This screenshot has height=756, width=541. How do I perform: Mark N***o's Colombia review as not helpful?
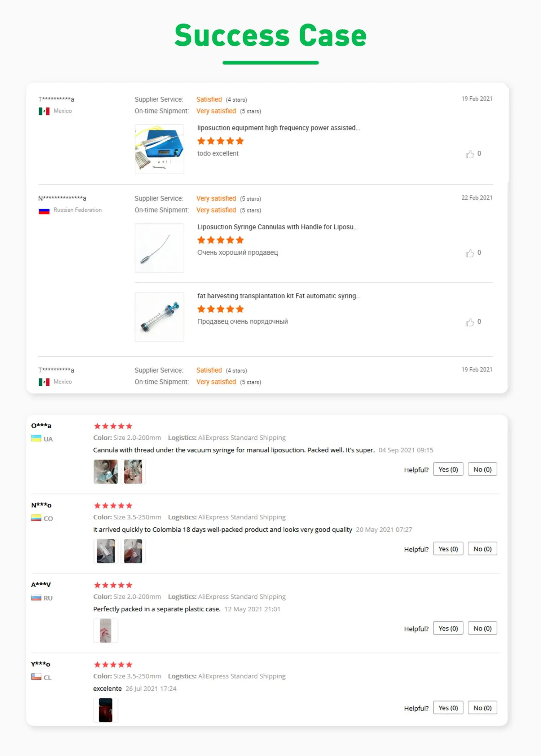482,549
